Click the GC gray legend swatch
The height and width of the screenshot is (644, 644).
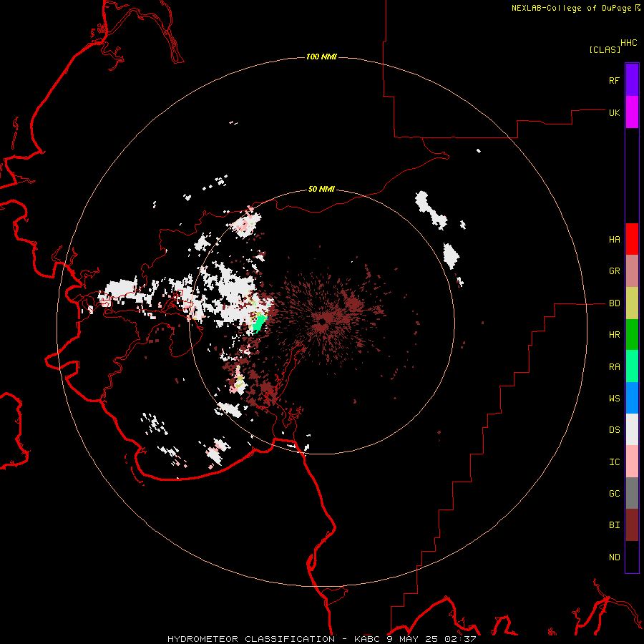click(x=632, y=493)
